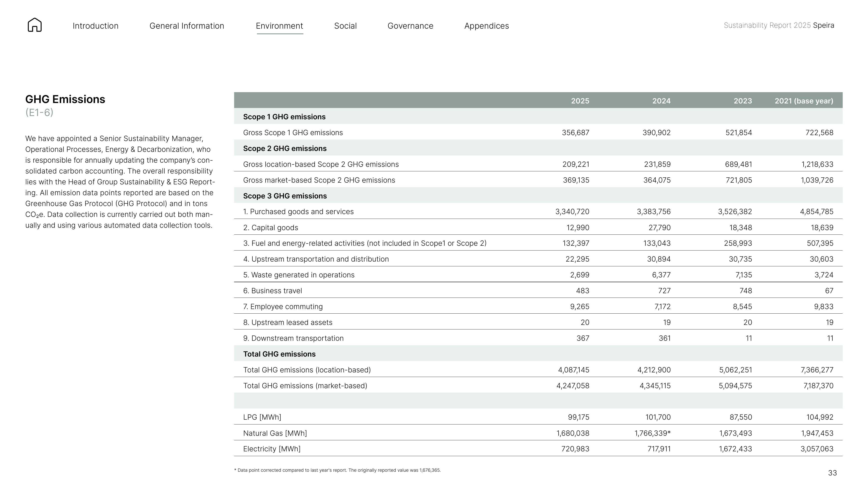Click Total GHG emissions (location-based) label
868x488 pixels.
(307, 370)
